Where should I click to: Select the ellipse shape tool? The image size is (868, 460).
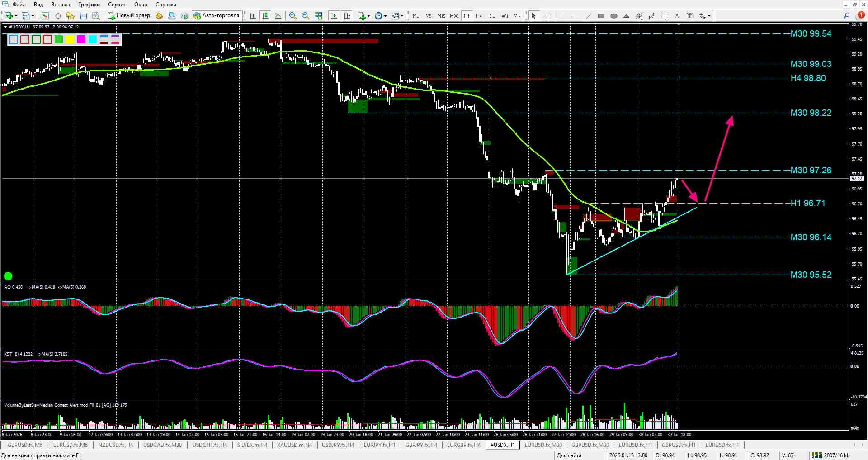click(x=613, y=16)
